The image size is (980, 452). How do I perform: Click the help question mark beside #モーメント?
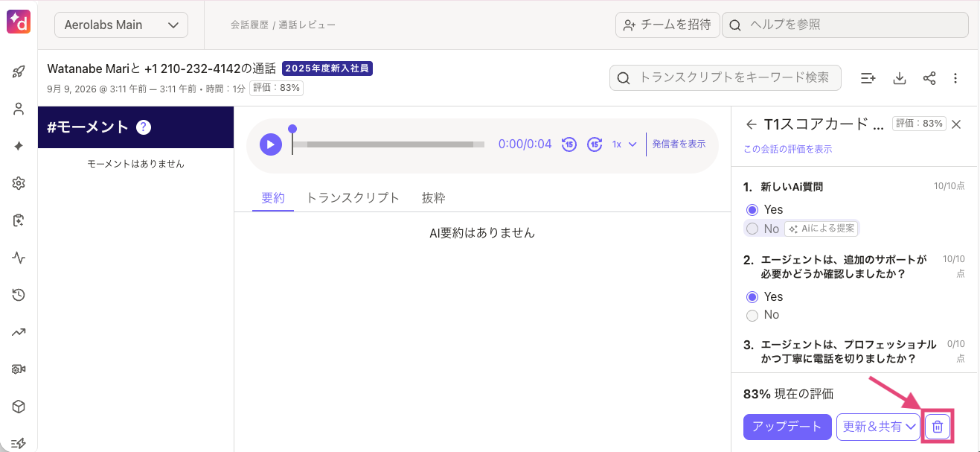coord(144,127)
